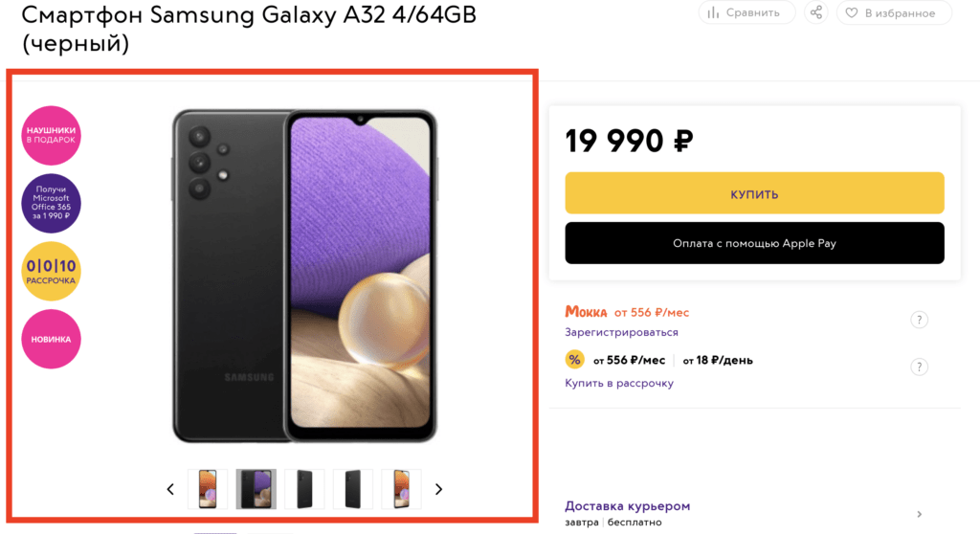The height and width of the screenshot is (534, 980).
Task: Pay using the Apple Pay button
Action: pyautogui.click(x=754, y=243)
